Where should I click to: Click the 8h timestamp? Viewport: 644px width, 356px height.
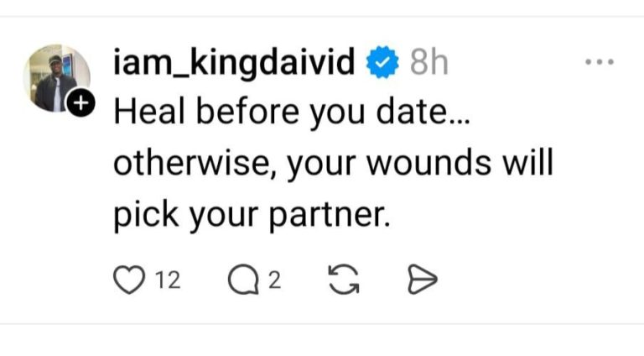(428, 63)
